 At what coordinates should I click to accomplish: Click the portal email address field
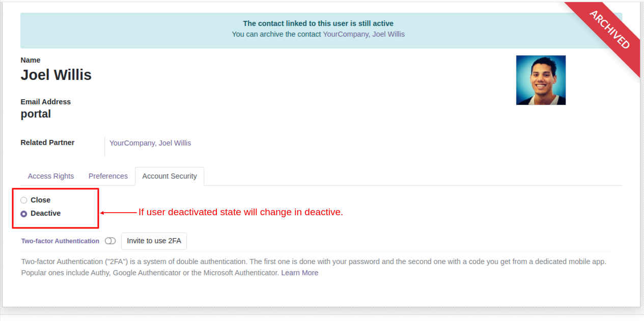click(x=36, y=114)
